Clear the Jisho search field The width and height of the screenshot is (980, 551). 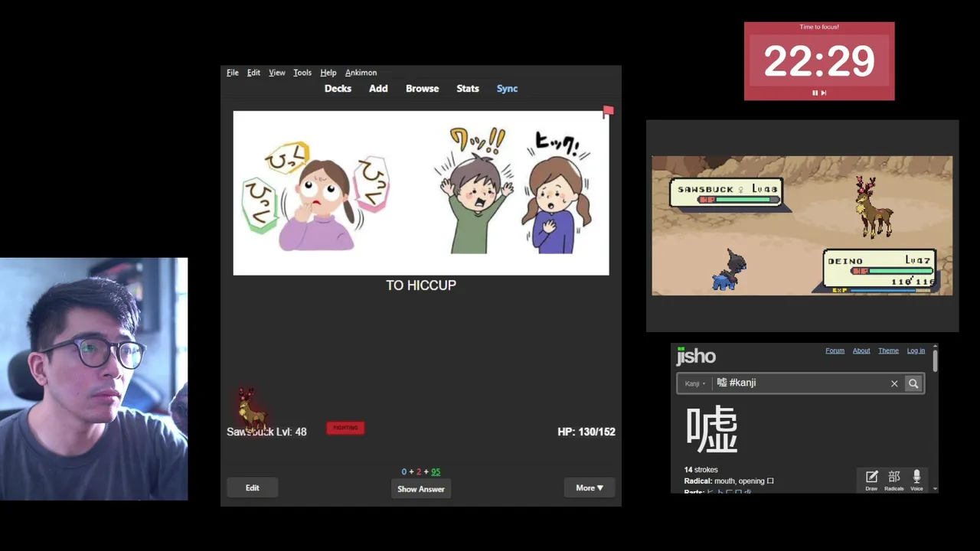pyautogui.click(x=894, y=383)
